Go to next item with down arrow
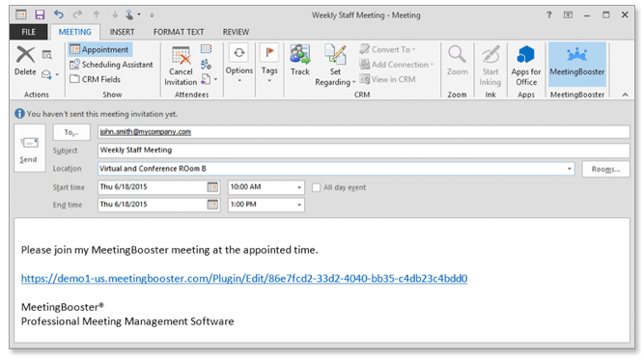Viewport: 644px width, 360px height. point(115,14)
